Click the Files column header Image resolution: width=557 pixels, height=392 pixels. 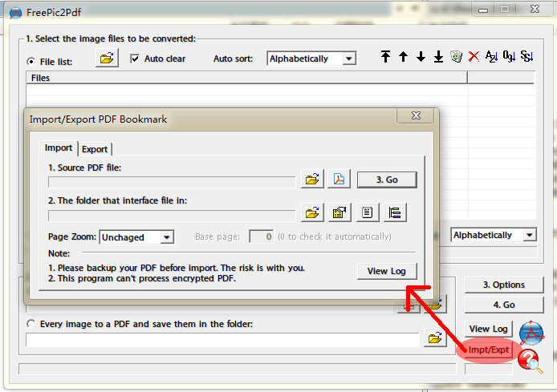coord(246,78)
